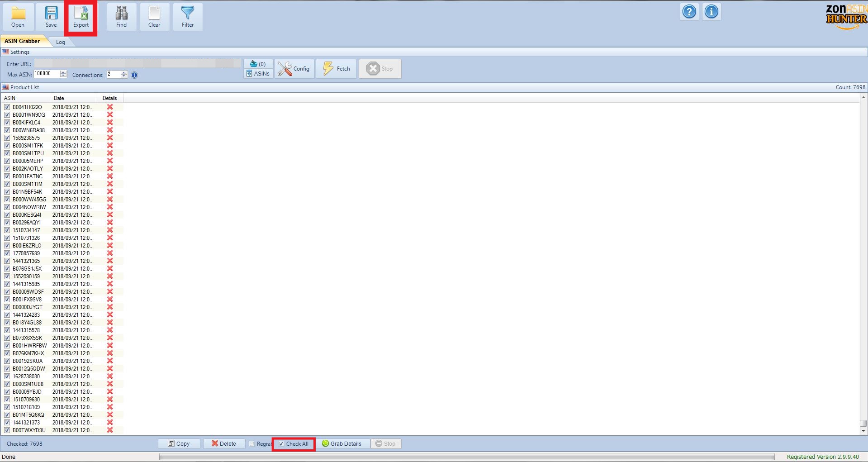Click the scrollbar up arrow of product list
The width and height of the screenshot is (868, 462).
point(863,97)
